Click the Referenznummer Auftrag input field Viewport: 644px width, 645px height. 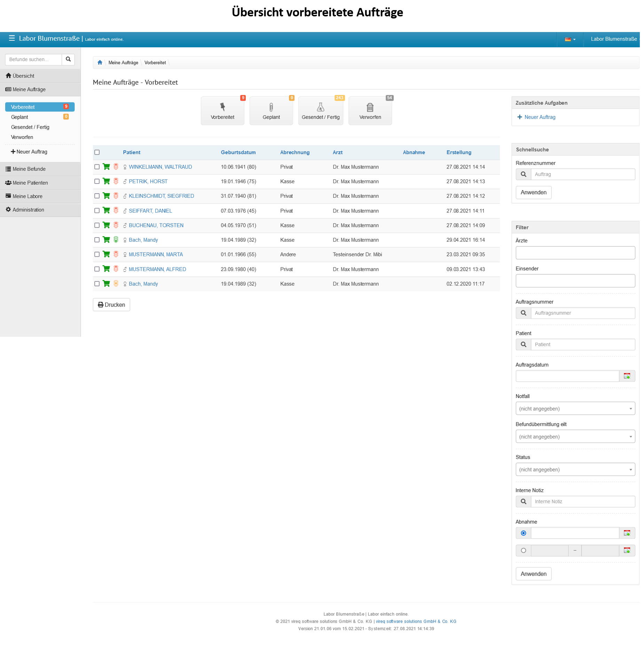point(582,174)
